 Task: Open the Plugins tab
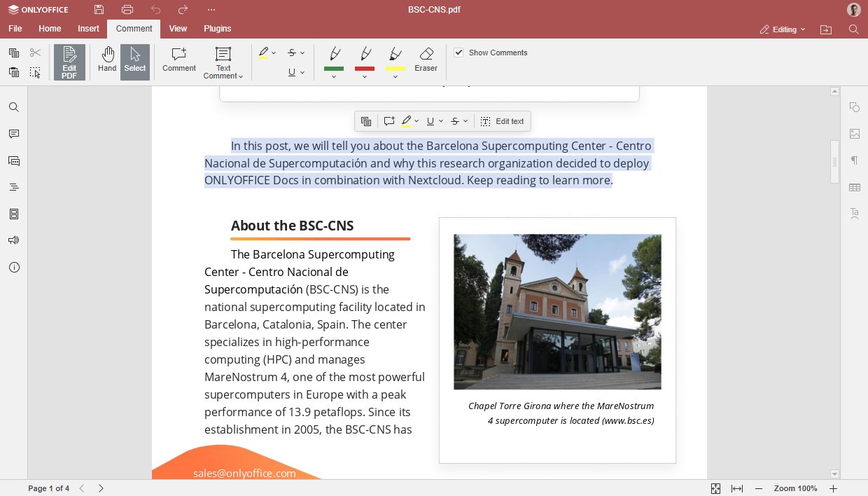coord(217,29)
